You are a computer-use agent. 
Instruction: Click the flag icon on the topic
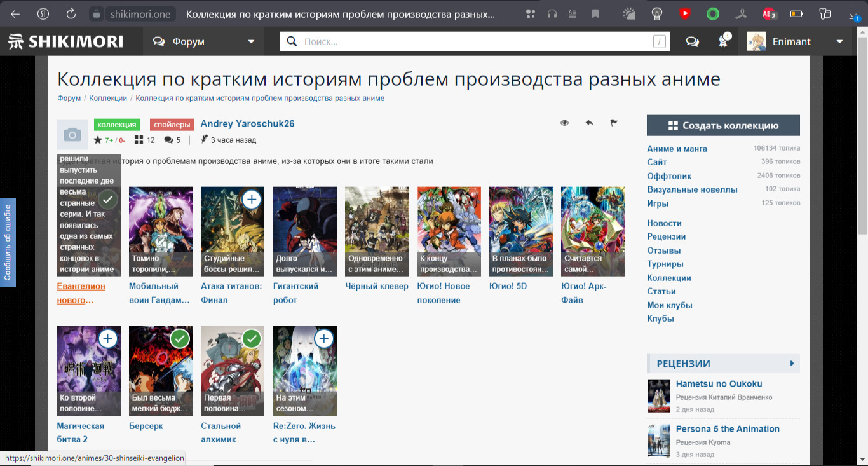pyautogui.click(x=614, y=123)
